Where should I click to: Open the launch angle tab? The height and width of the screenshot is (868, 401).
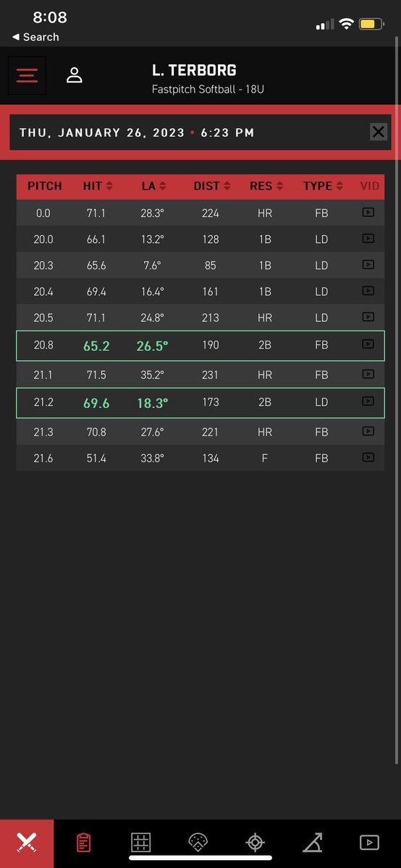point(313,843)
